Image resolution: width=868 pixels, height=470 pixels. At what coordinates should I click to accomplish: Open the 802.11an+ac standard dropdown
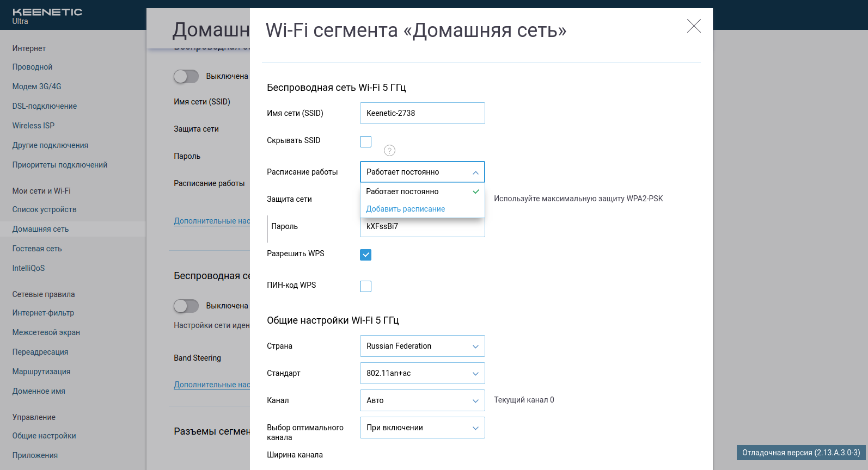pos(423,373)
